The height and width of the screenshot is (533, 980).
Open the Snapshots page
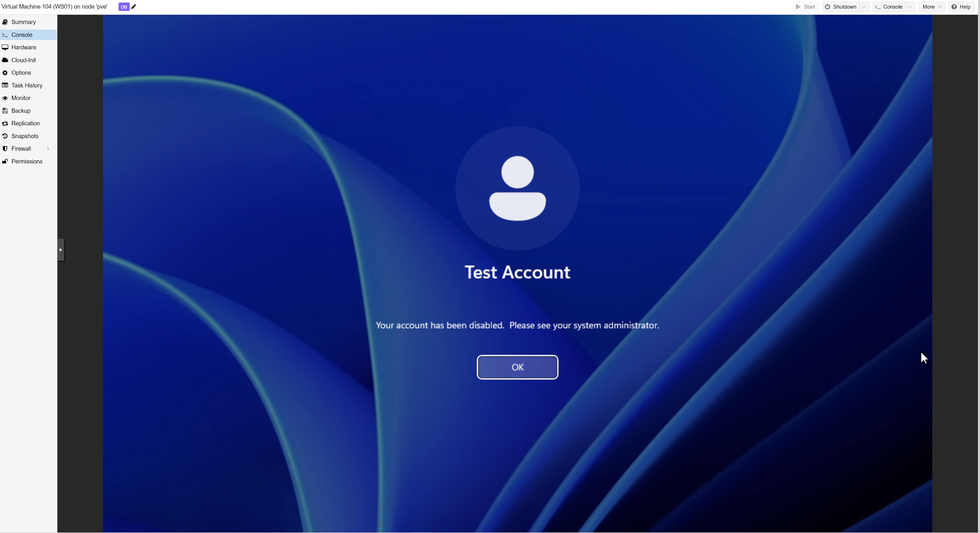[x=29, y=136]
